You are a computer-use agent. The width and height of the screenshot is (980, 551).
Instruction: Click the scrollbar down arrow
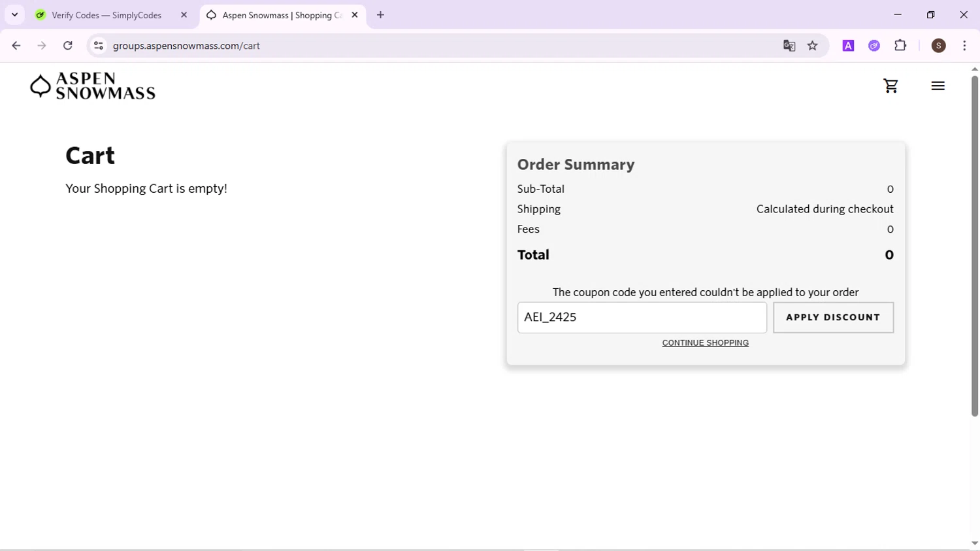tap(974, 543)
